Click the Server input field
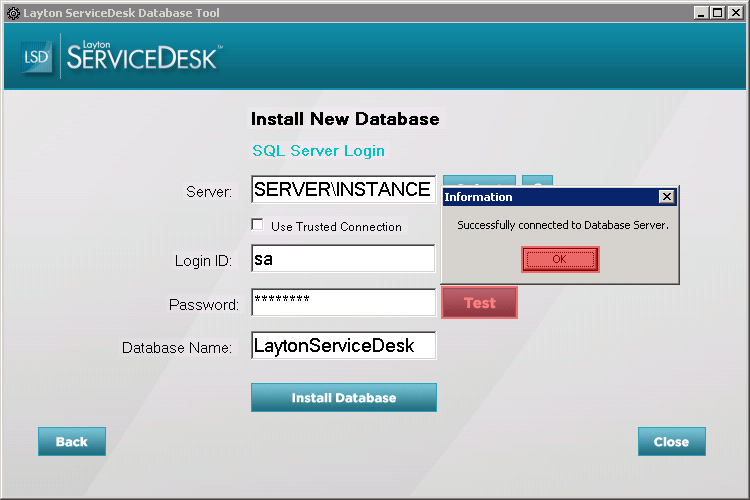The image size is (750, 500). click(343, 189)
